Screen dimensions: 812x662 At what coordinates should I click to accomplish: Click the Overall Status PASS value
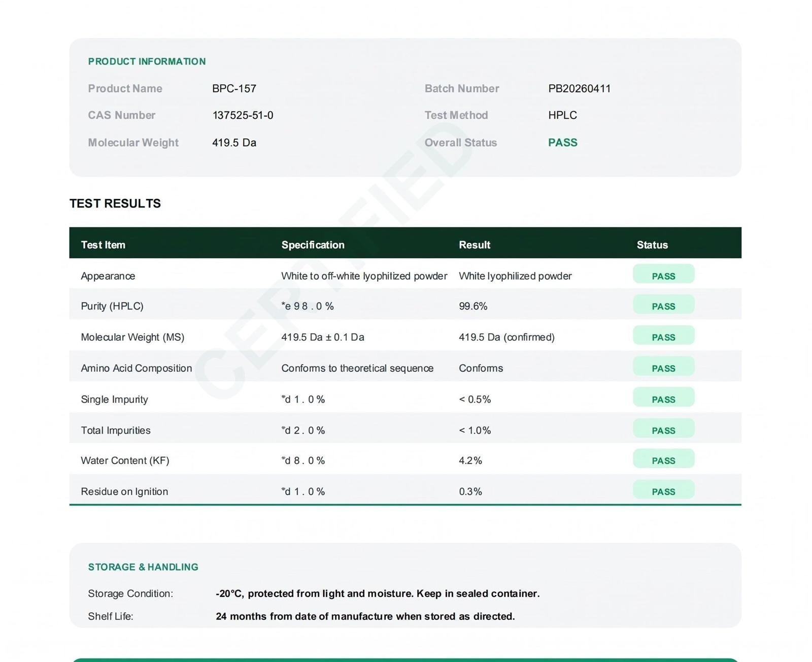click(562, 143)
